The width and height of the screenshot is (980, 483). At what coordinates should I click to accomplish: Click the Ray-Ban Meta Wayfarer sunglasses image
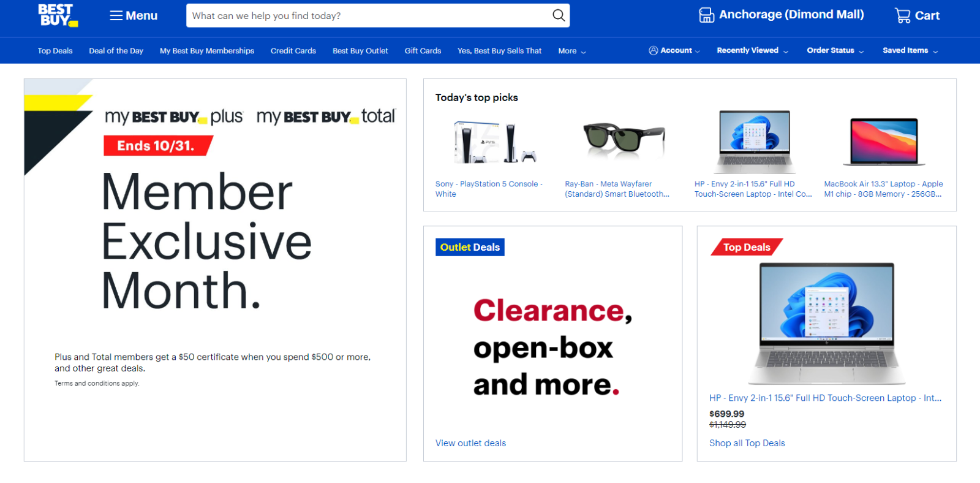624,138
